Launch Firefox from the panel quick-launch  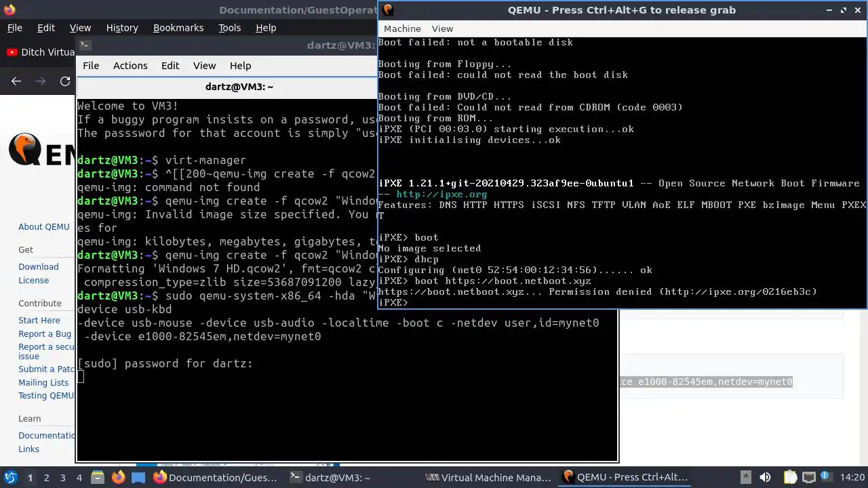[x=118, y=478]
